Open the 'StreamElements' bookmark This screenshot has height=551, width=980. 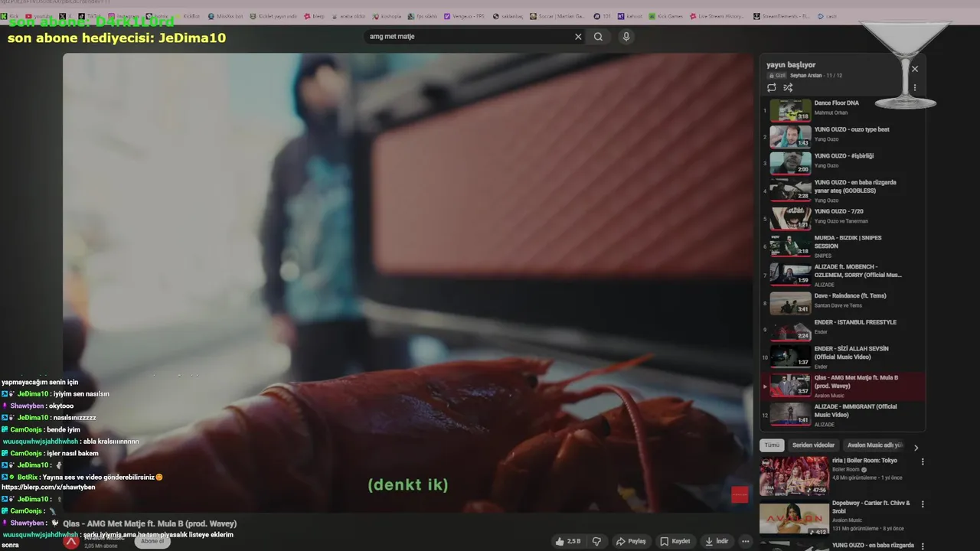pyautogui.click(x=782, y=16)
